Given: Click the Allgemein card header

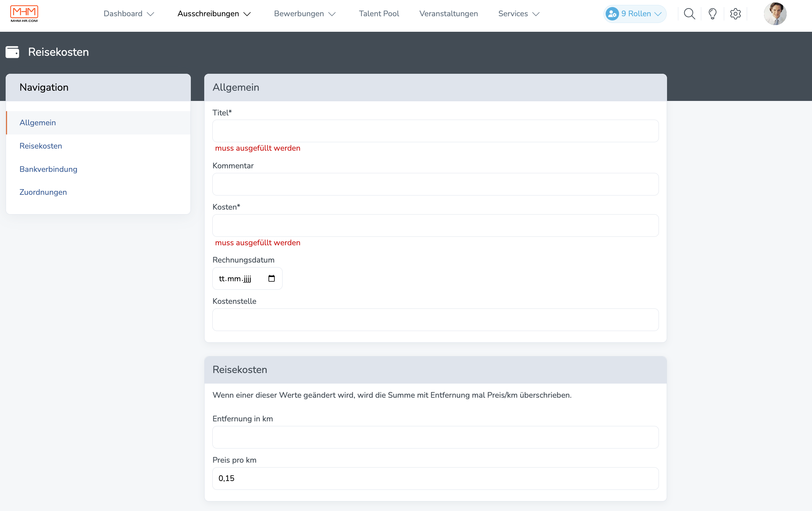Looking at the screenshot, I should [435, 88].
